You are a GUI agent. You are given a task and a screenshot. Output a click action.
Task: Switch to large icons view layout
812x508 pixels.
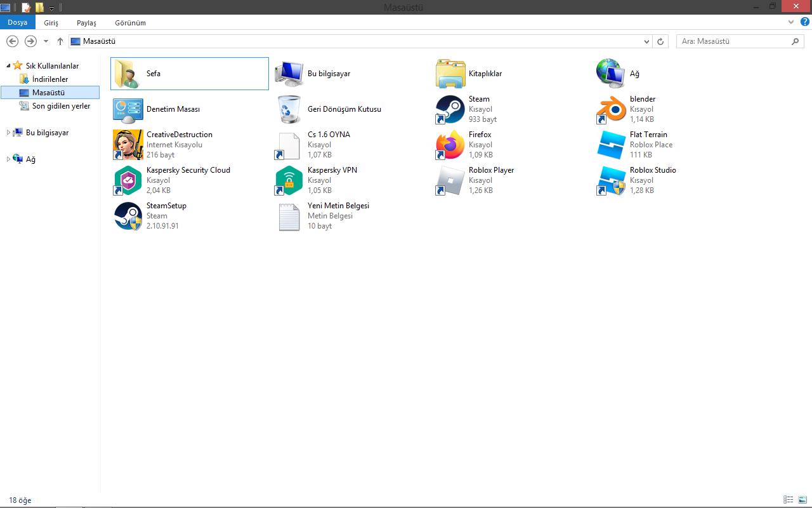coord(802,500)
